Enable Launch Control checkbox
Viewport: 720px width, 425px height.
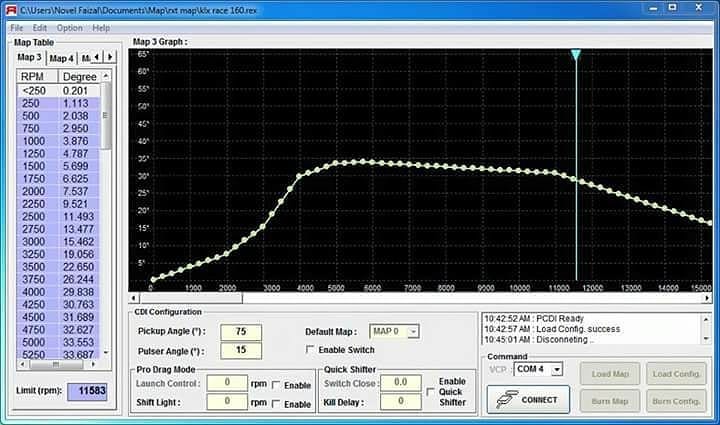coord(276,385)
